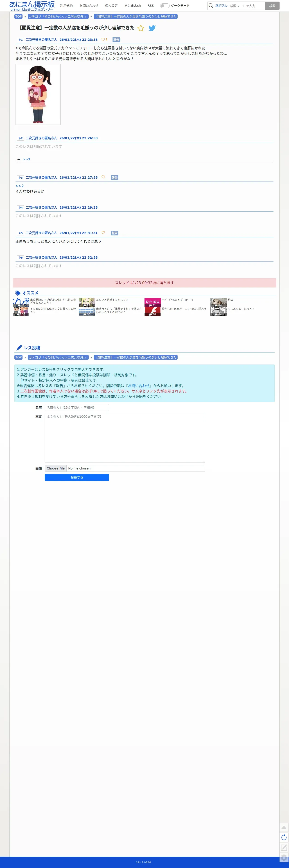
Task: Click poster name 二次元好きの匿名さん on post 1
Action: coord(41,40)
